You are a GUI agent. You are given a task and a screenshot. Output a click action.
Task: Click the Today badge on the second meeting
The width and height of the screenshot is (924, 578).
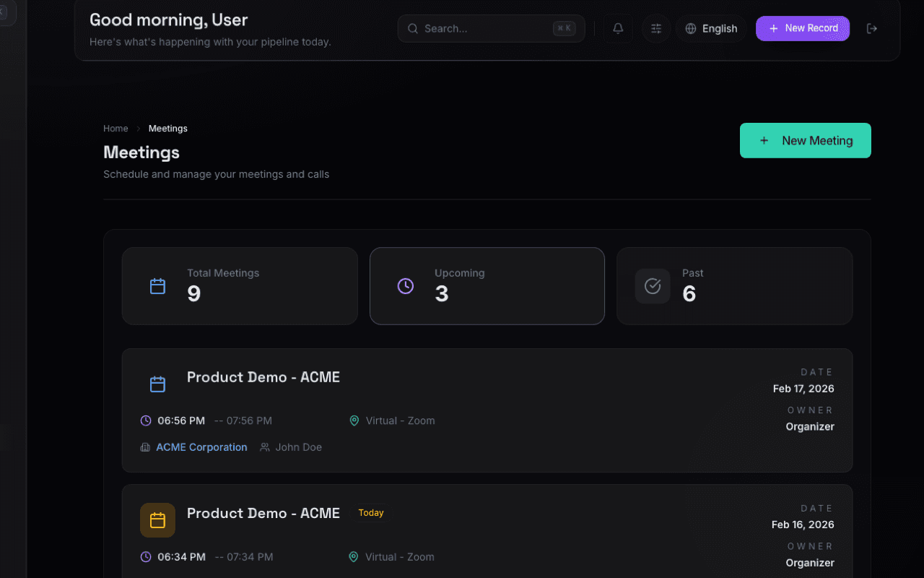[370, 513]
